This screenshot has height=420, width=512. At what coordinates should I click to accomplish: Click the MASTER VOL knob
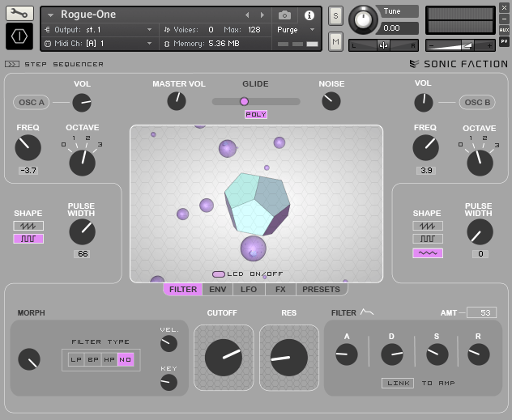pos(177,101)
